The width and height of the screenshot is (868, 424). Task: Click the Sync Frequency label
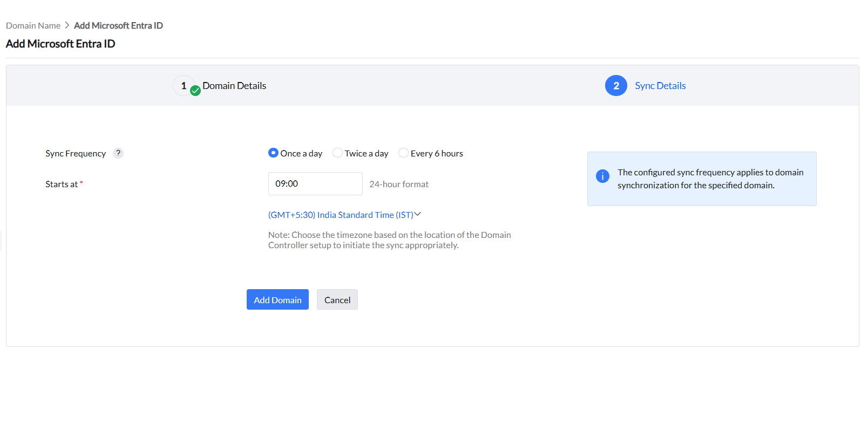(x=76, y=153)
